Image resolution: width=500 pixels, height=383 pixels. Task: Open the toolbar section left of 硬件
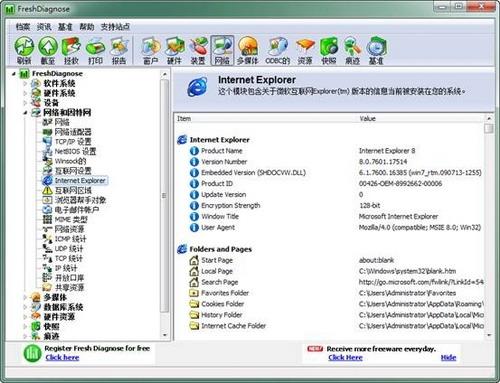151,50
